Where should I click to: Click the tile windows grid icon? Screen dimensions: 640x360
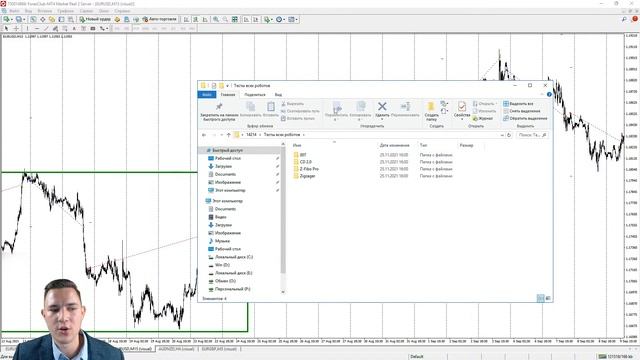(235, 19)
